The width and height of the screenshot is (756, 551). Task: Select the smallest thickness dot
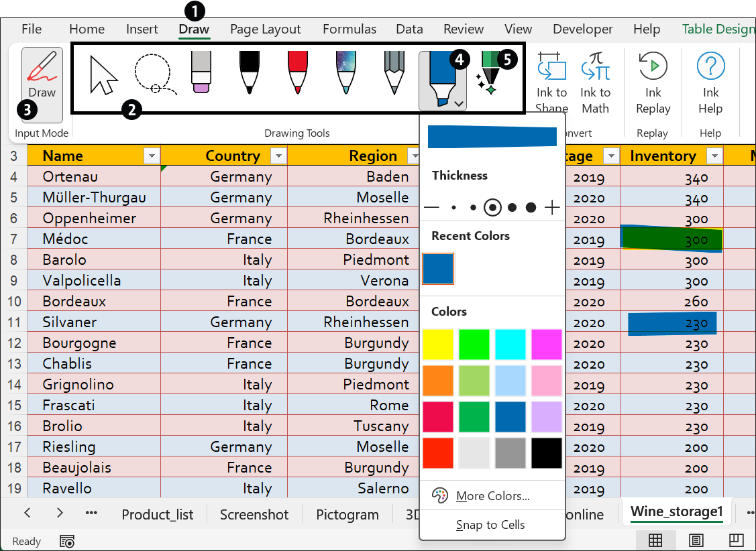point(453,208)
